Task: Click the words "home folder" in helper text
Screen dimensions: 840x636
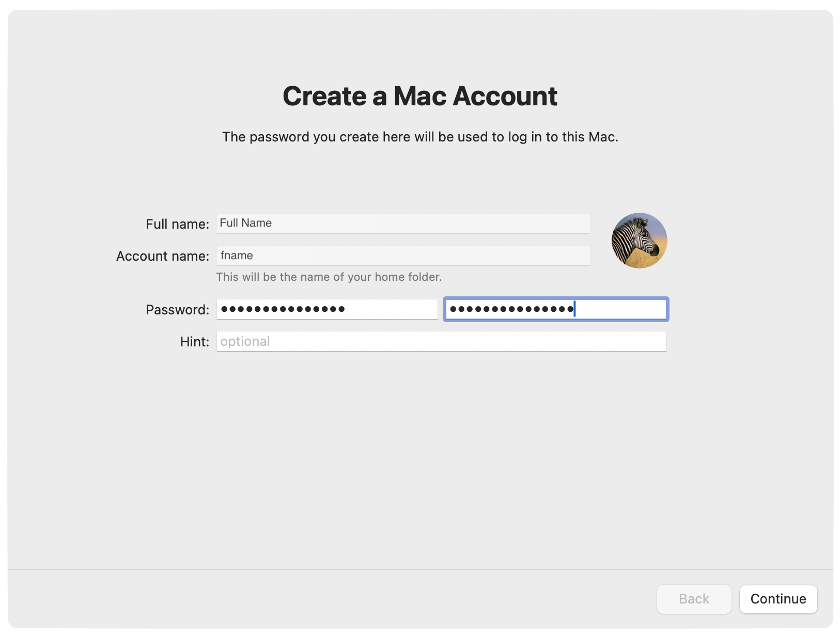Action: click(x=407, y=277)
